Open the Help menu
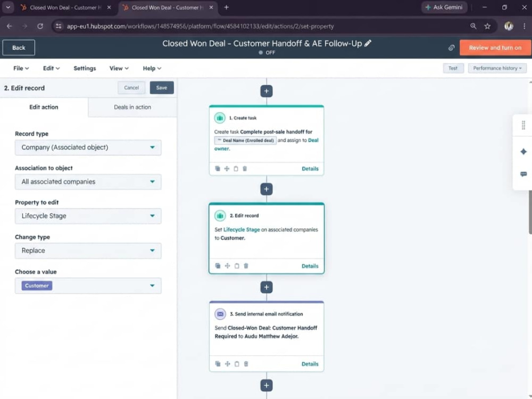 tap(152, 68)
